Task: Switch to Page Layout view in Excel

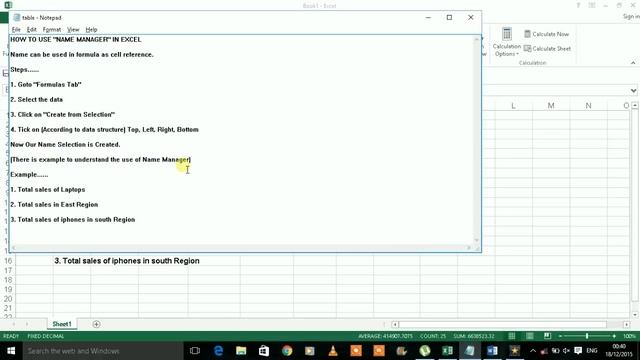Action: pos(529,336)
